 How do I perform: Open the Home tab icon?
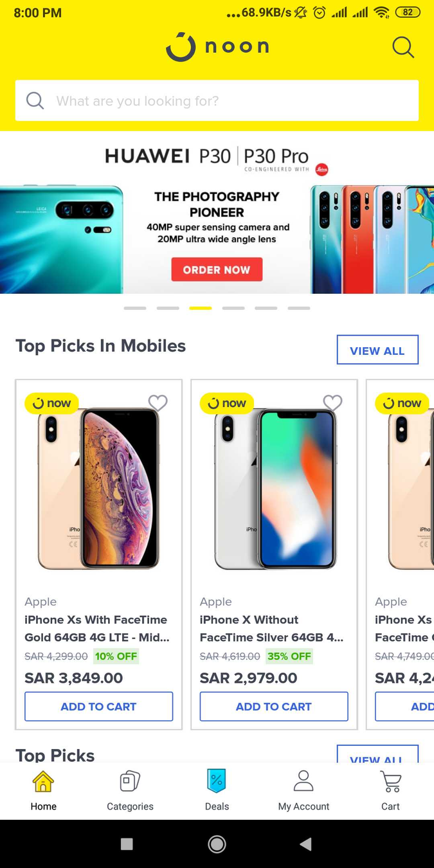[43, 782]
